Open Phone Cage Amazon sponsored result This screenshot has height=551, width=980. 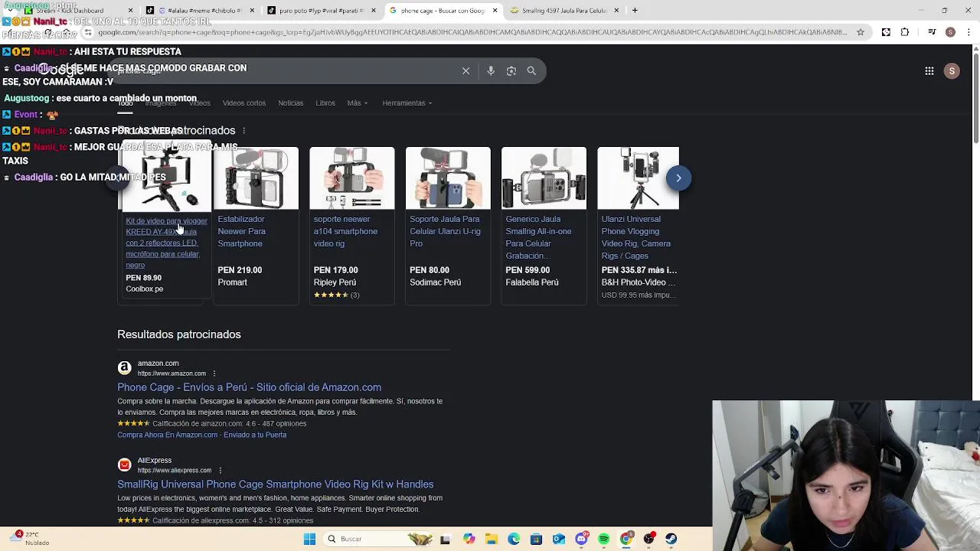[249, 387]
